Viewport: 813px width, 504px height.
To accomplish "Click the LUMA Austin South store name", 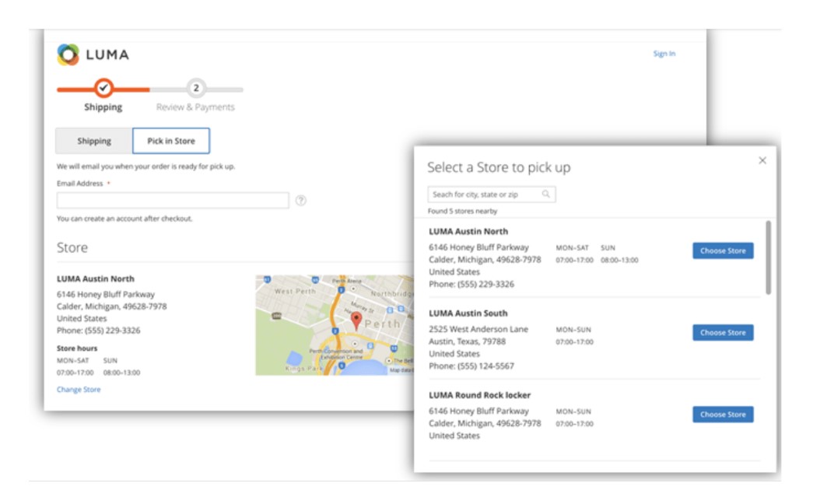I will click(468, 313).
